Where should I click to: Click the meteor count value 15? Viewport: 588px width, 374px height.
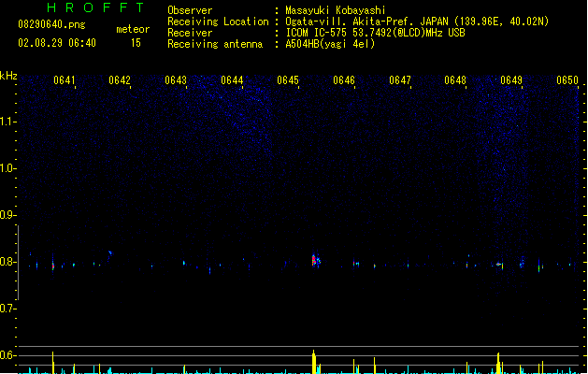(x=136, y=43)
